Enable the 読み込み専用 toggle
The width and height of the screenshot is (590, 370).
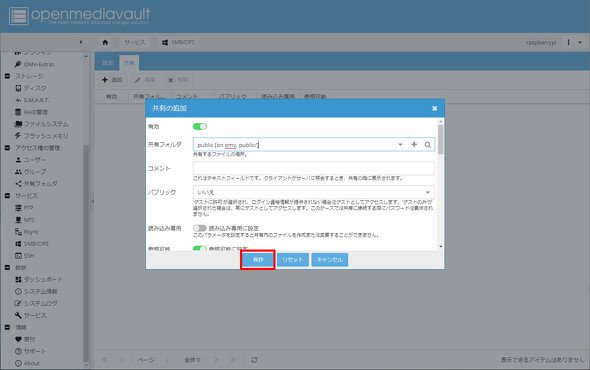tap(200, 228)
